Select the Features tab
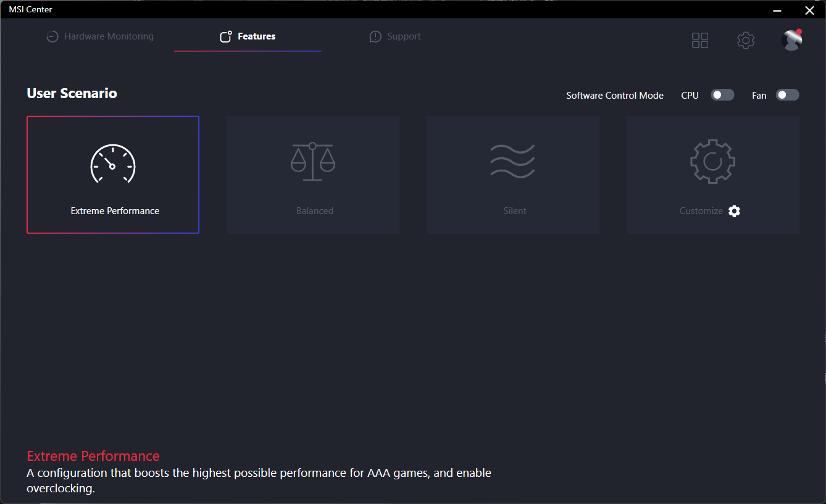Image resolution: width=826 pixels, height=504 pixels. [x=248, y=36]
